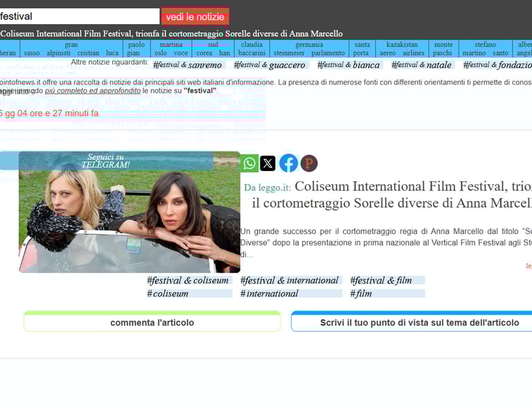Select the '#festival & bianca' tag
The image size is (532, 407).
(x=348, y=65)
